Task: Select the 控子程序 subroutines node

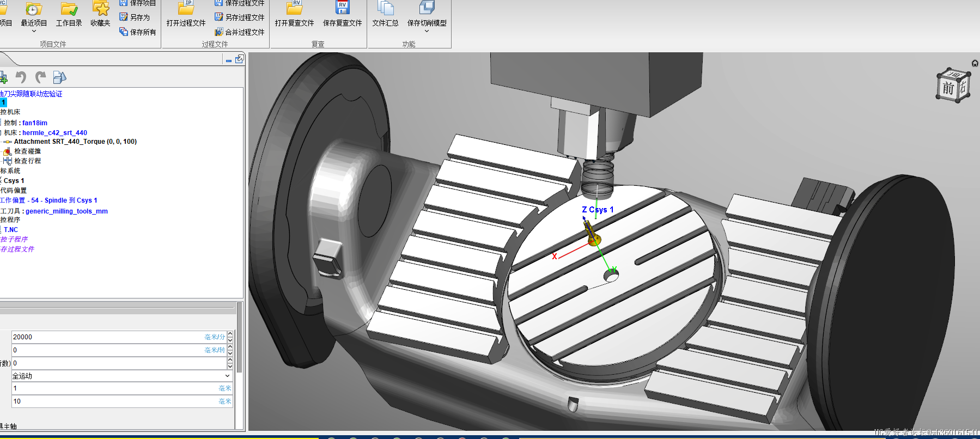Action: [x=14, y=240]
